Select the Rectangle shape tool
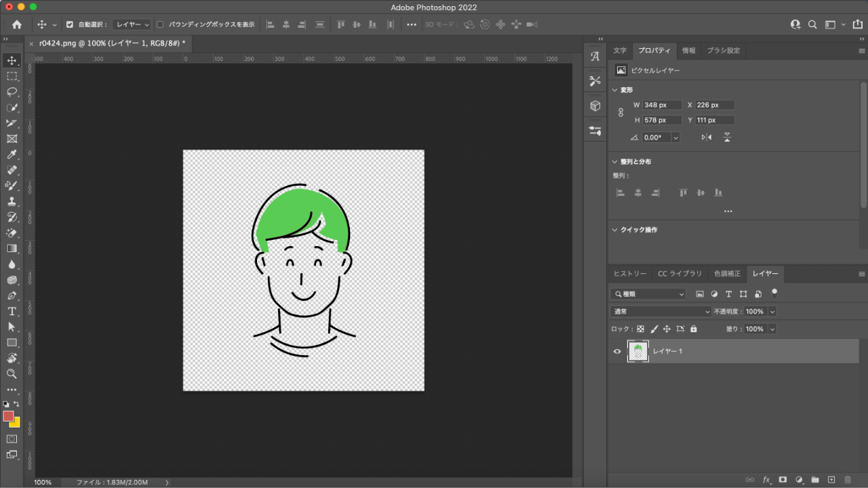 point(12,342)
